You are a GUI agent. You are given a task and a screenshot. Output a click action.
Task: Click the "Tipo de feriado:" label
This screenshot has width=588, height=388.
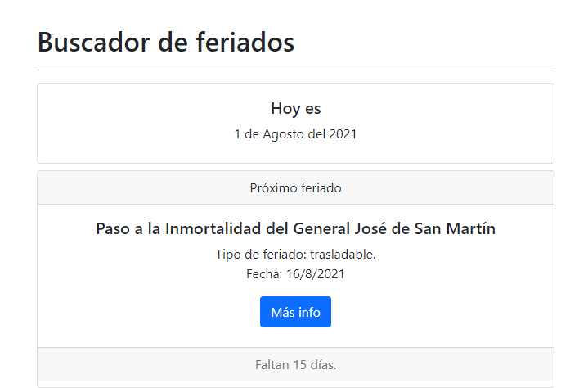pos(261,255)
